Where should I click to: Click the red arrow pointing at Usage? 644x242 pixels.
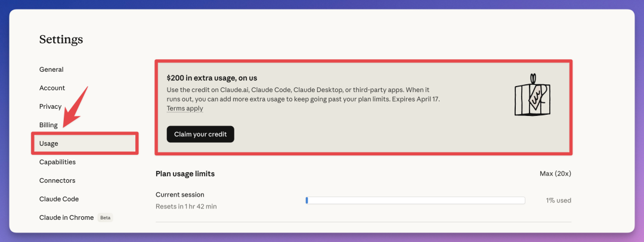click(x=75, y=108)
